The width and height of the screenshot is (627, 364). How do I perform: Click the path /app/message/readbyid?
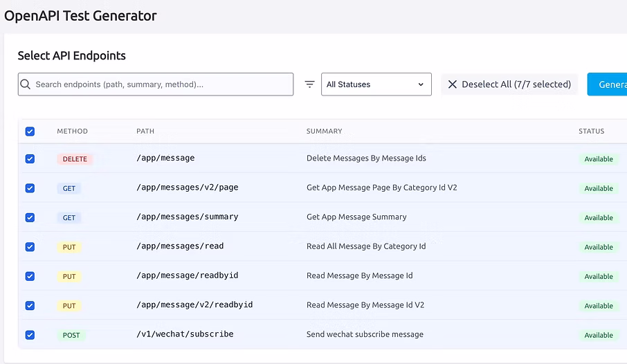point(188,275)
